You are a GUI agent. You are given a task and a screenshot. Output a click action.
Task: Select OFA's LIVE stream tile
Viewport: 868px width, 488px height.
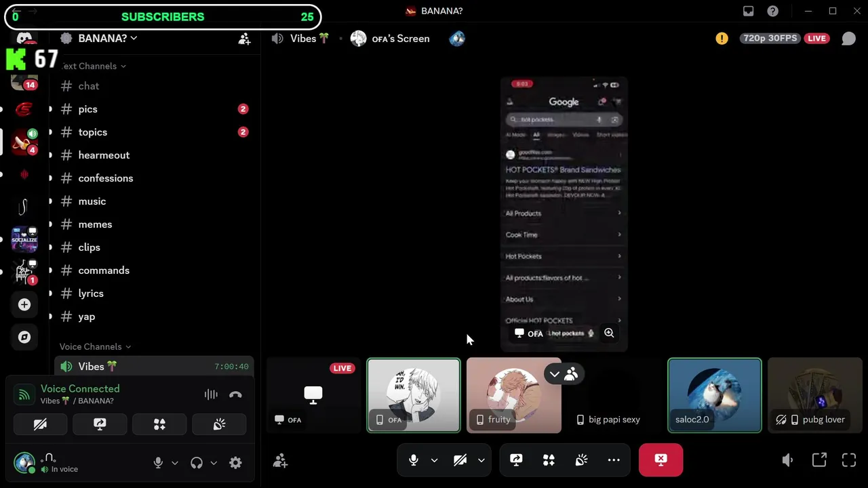point(313,395)
